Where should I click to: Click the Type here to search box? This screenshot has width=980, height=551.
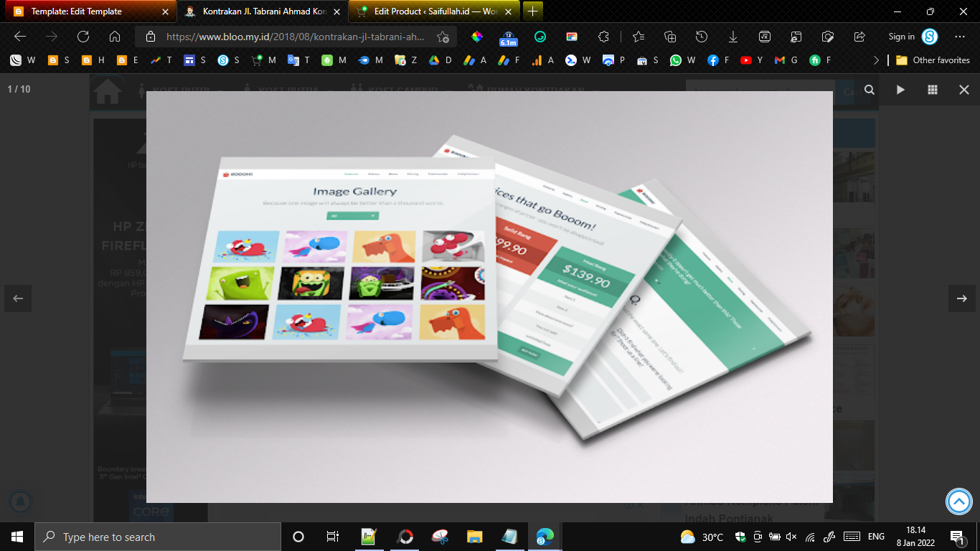[x=158, y=537]
